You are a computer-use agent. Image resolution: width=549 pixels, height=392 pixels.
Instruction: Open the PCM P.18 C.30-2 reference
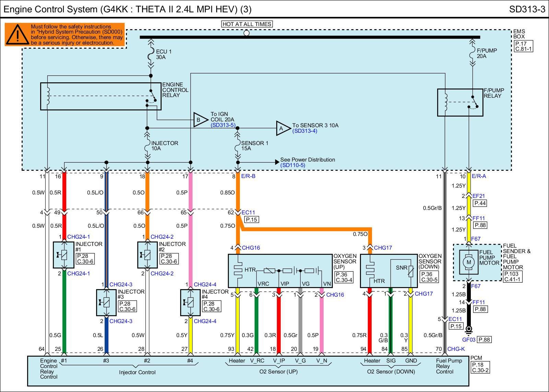(480, 368)
